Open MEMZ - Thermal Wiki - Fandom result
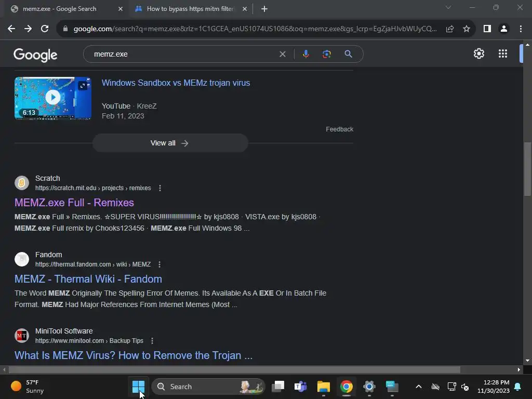The width and height of the screenshot is (532, 399). [88, 279]
